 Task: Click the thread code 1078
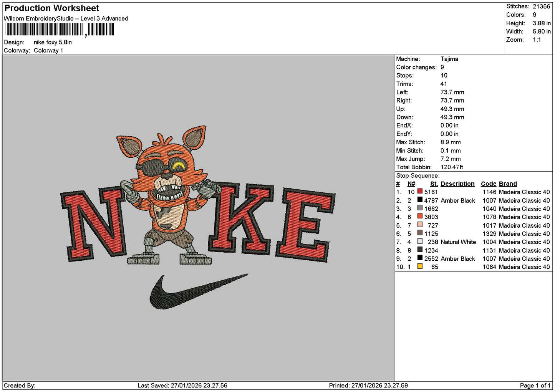[x=489, y=217]
